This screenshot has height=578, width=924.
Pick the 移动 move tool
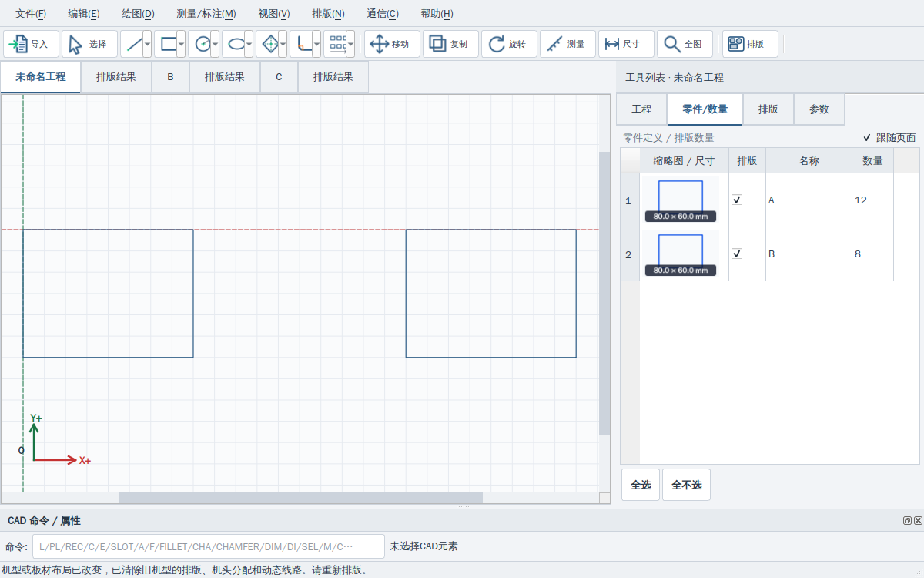point(392,44)
